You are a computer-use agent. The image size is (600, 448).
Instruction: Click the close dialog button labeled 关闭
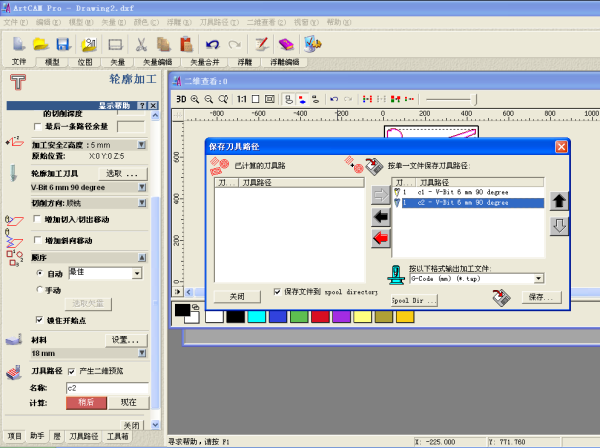pos(237,296)
